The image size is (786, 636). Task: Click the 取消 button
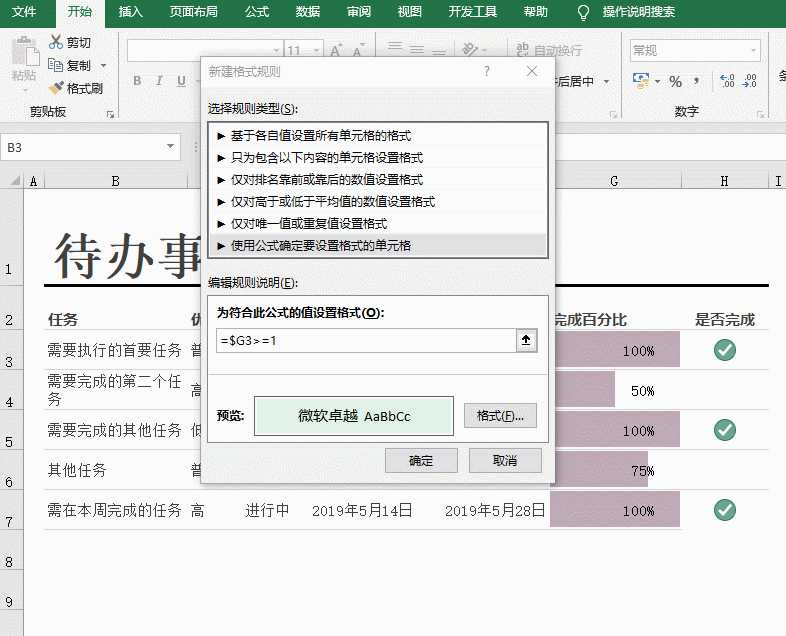click(505, 460)
